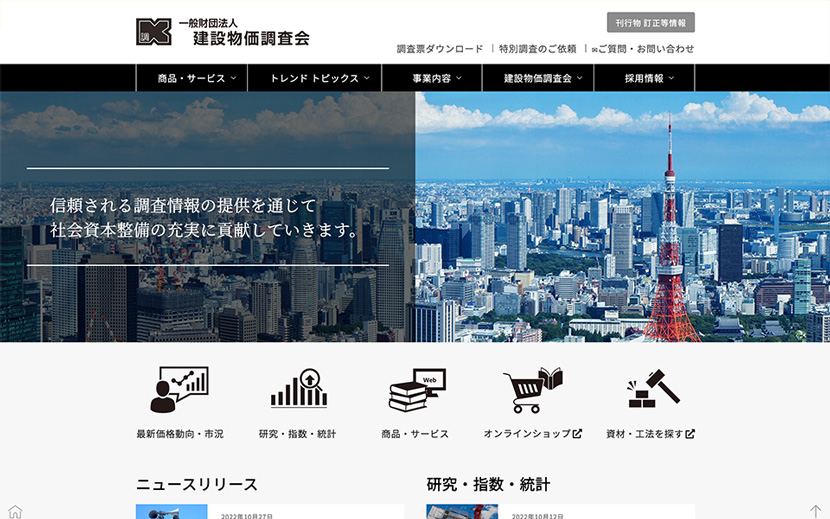Open the 建設物価調査会 navigation menu item
The height and width of the screenshot is (519, 830).
point(538,78)
